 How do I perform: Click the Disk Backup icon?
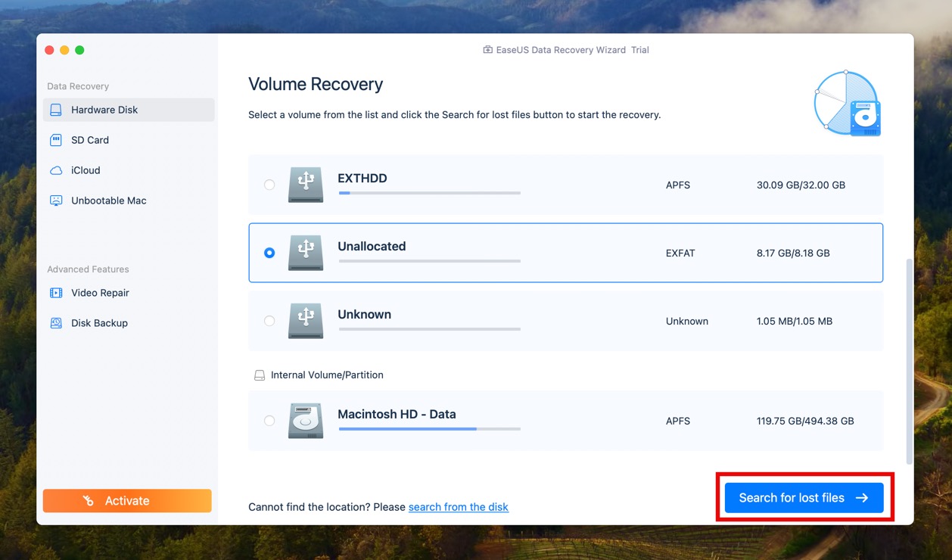click(x=56, y=323)
